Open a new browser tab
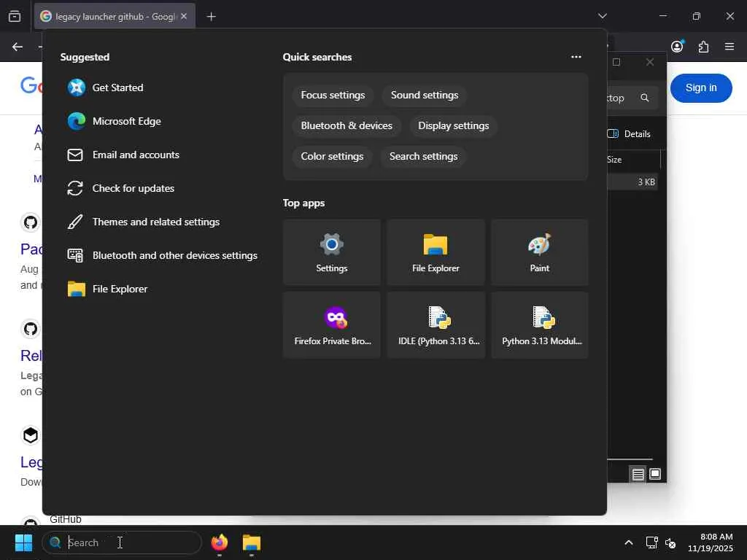The height and width of the screenshot is (560, 747). 211,17
